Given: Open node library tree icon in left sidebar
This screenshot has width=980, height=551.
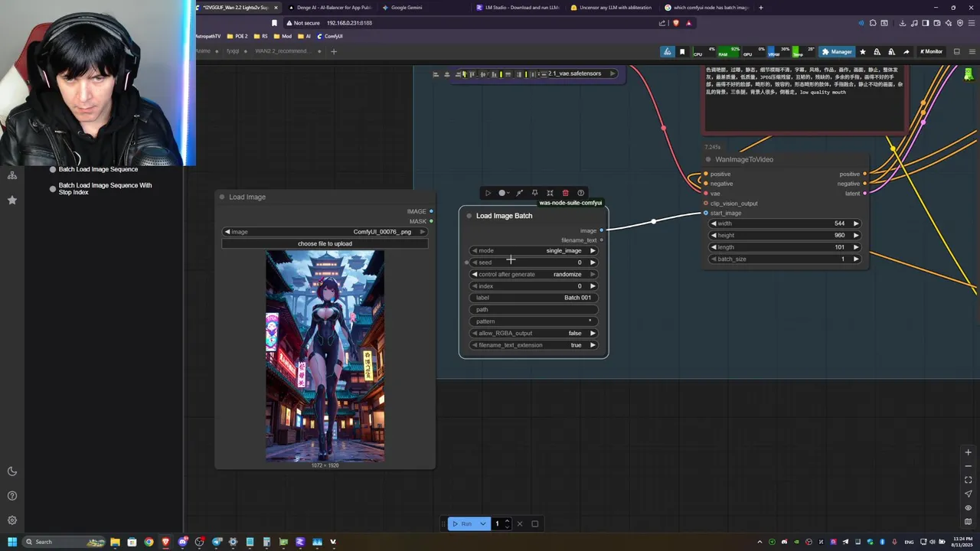Looking at the screenshot, I should [x=12, y=175].
